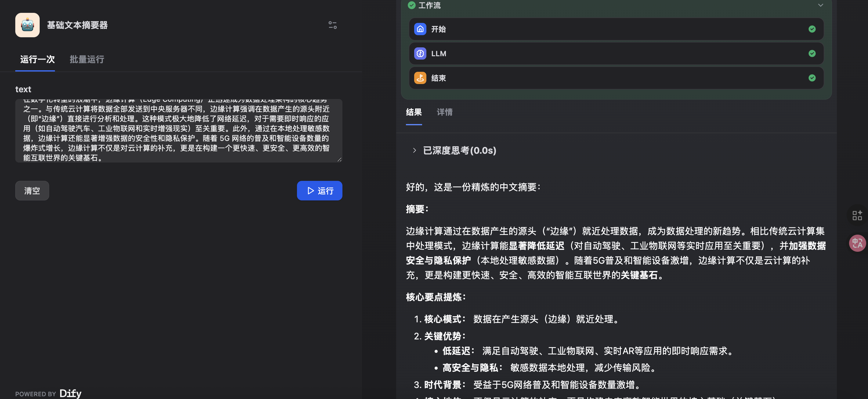Switch to the batch run tab
The height and width of the screenshot is (399, 868).
point(87,59)
